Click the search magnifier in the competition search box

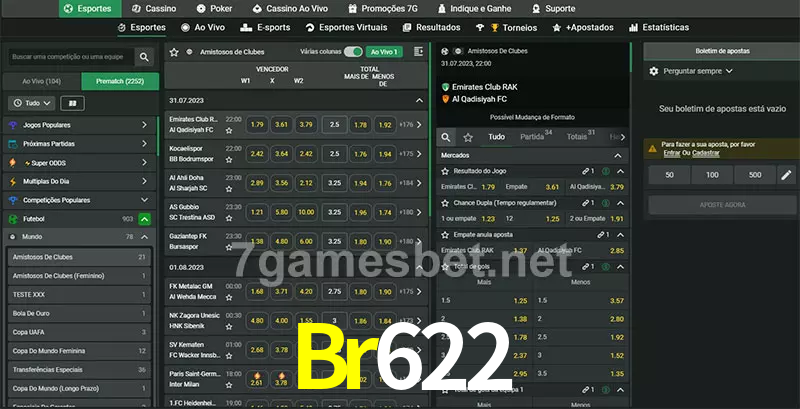click(x=144, y=57)
